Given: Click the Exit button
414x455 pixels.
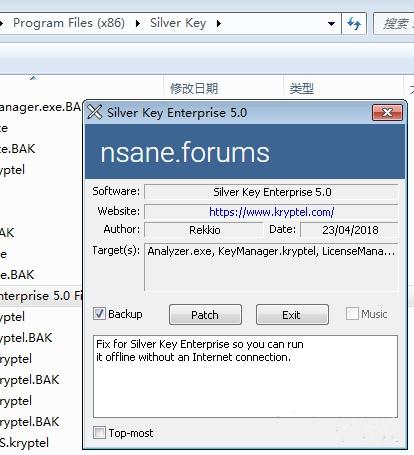Looking at the screenshot, I should (292, 314).
